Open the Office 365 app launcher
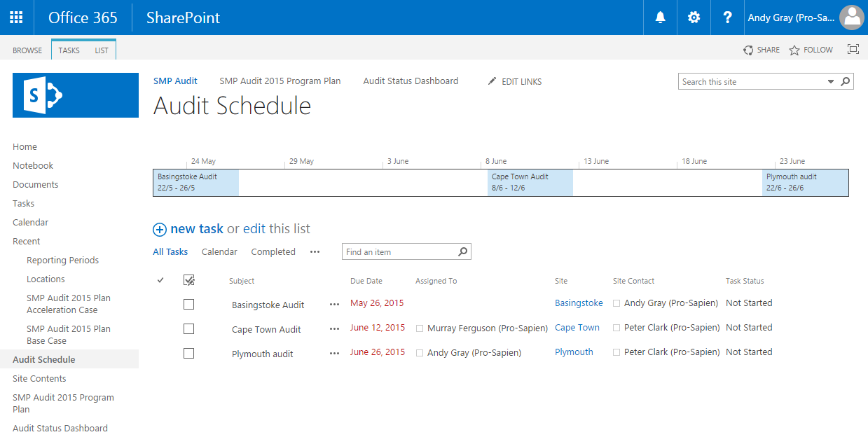868x444 pixels. 16,18
